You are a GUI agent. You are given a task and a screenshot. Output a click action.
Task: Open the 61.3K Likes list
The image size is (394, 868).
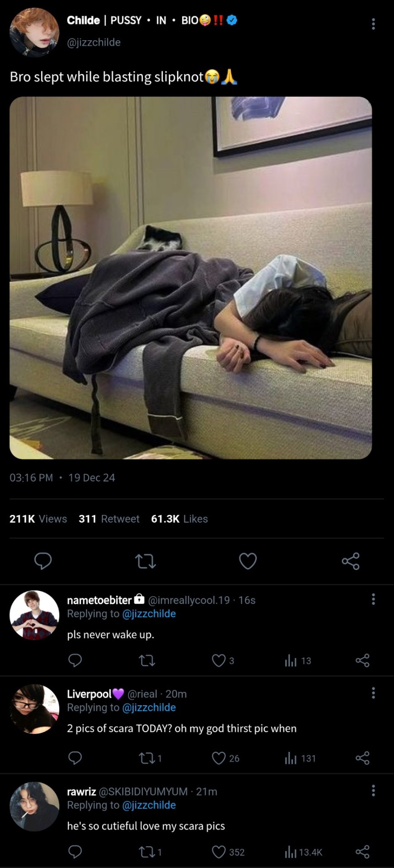pos(179,519)
